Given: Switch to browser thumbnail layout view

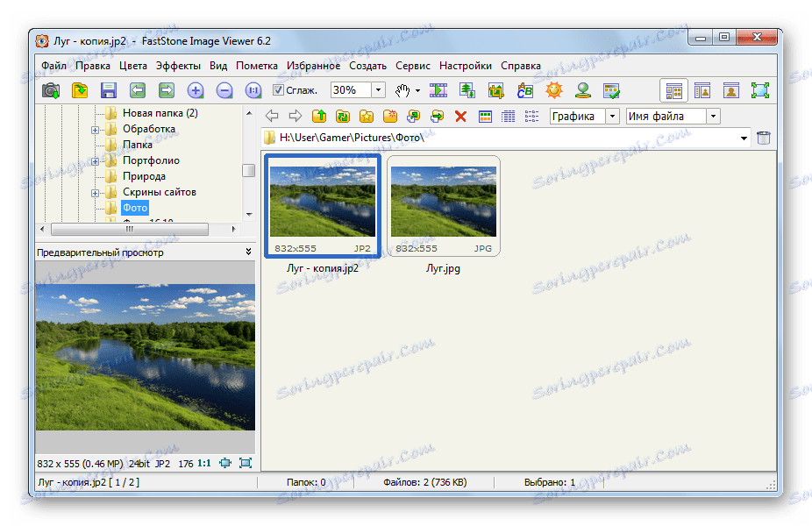Looking at the screenshot, I should (x=673, y=90).
